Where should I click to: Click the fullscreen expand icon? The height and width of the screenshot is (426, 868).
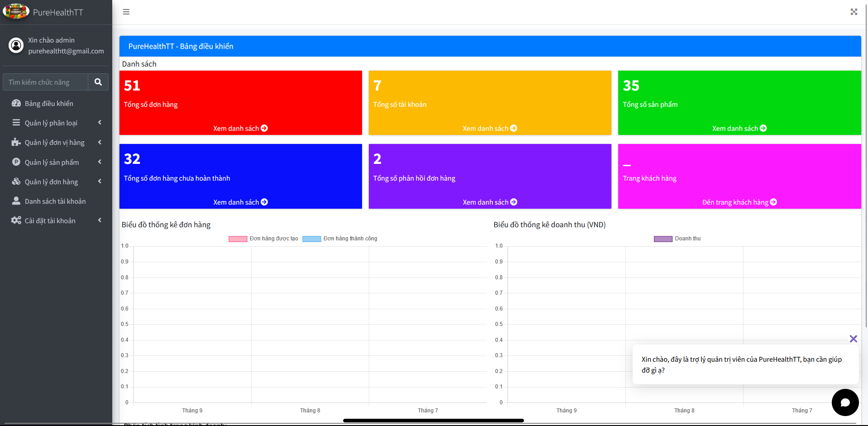[854, 12]
